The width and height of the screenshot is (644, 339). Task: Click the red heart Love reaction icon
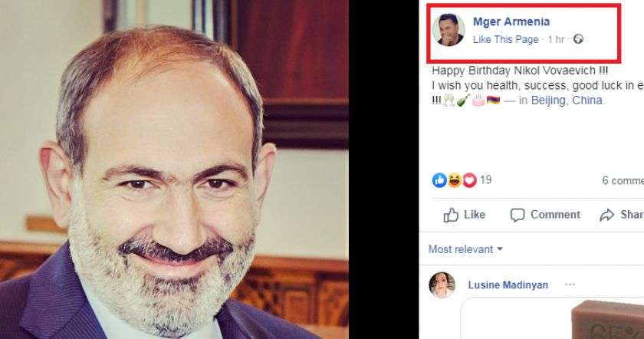pos(469,180)
